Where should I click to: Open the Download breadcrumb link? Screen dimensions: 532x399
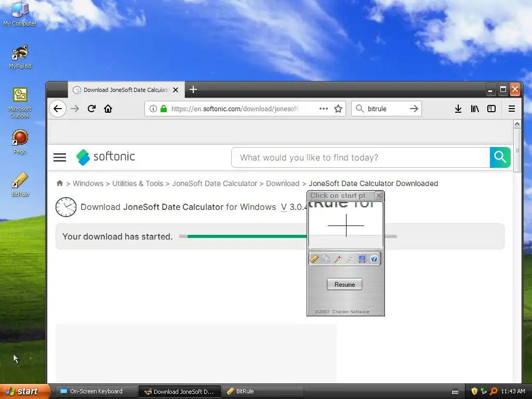283,183
